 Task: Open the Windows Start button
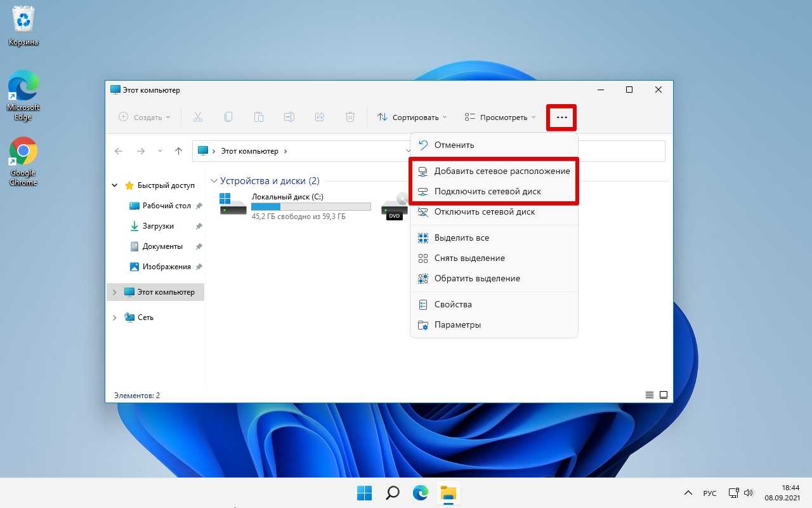364,493
